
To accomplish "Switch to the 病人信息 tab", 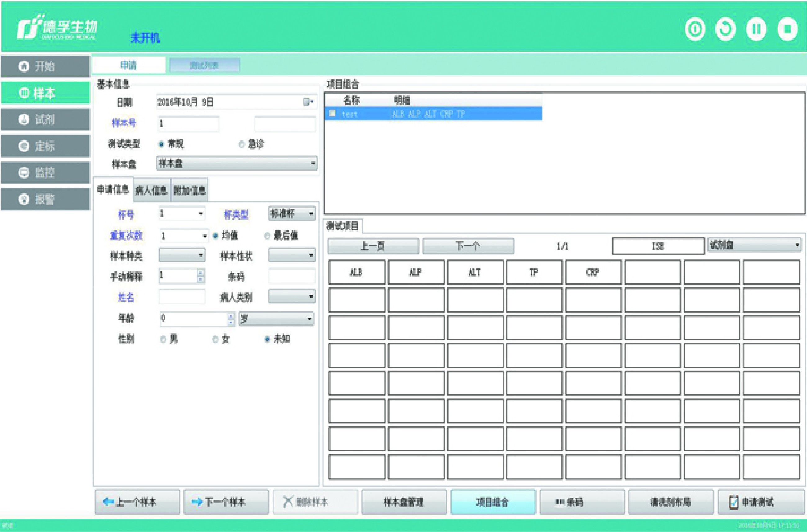I will tap(151, 190).
